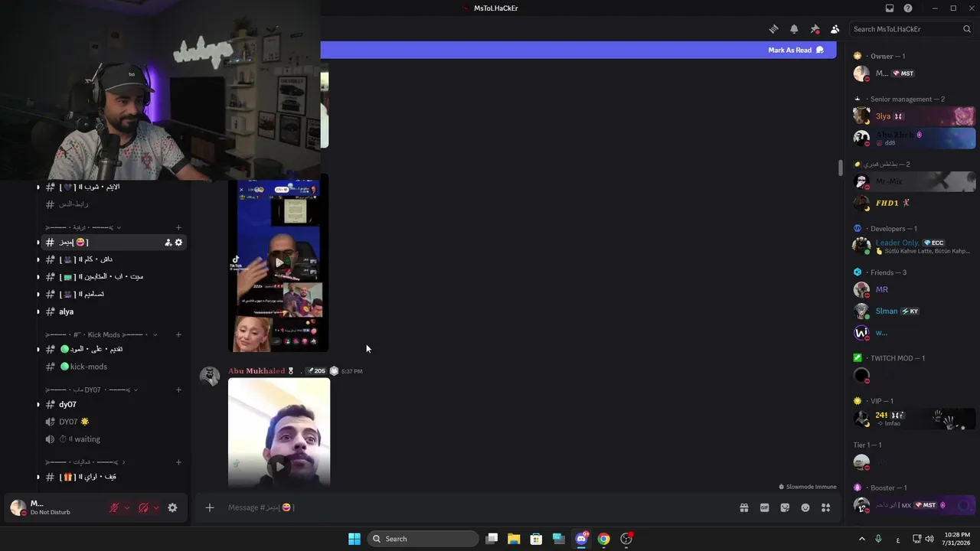Screen dimensions: 980x551
Task: Play the TikTok collage video thumbnail
Action: (x=279, y=262)
